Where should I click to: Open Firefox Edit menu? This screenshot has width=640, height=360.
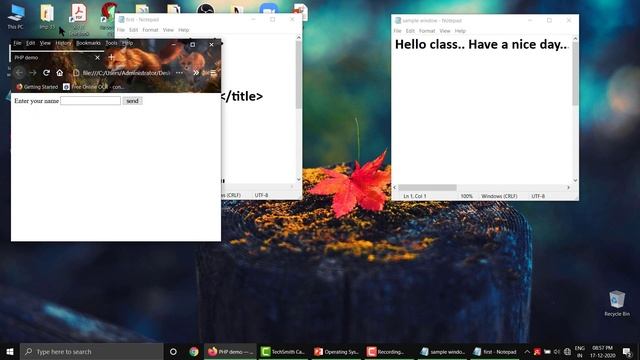pos(31,43)
